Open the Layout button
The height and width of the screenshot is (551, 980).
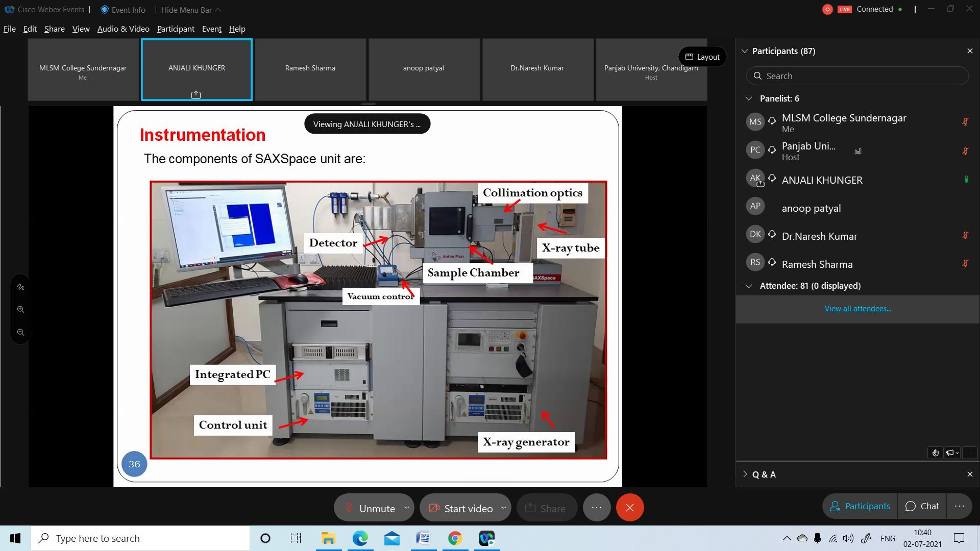point(702,57)
